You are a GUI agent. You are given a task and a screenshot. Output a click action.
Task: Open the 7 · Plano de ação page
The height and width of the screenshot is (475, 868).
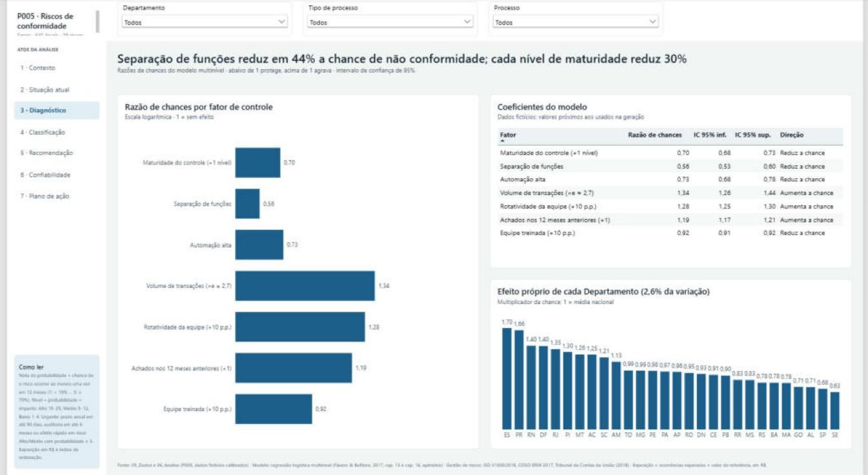pos(57,196)
